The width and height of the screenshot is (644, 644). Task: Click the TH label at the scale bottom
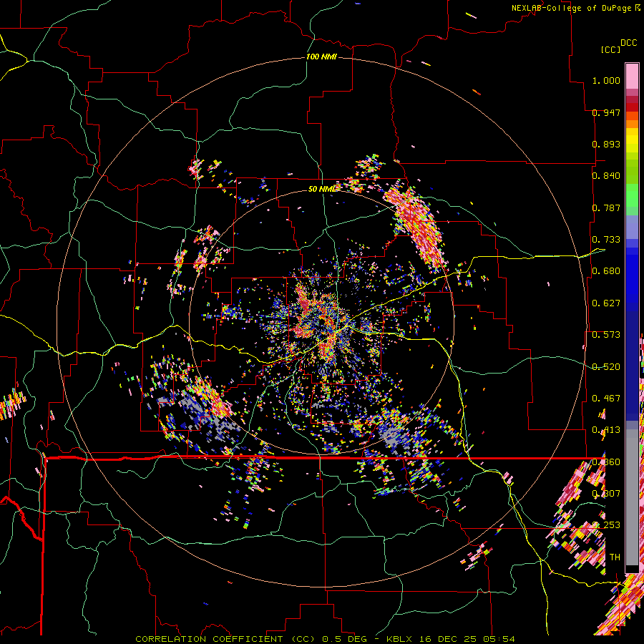pos(615,557)
